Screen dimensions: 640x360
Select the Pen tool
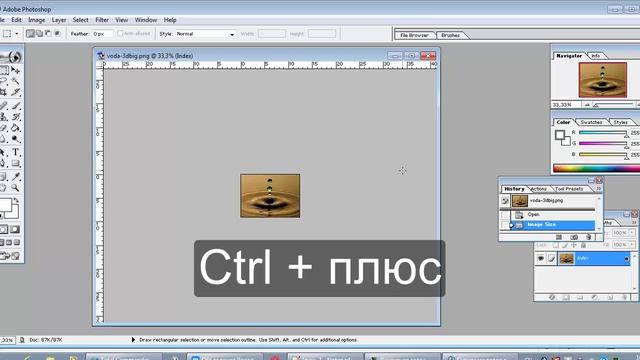(3, 163)
